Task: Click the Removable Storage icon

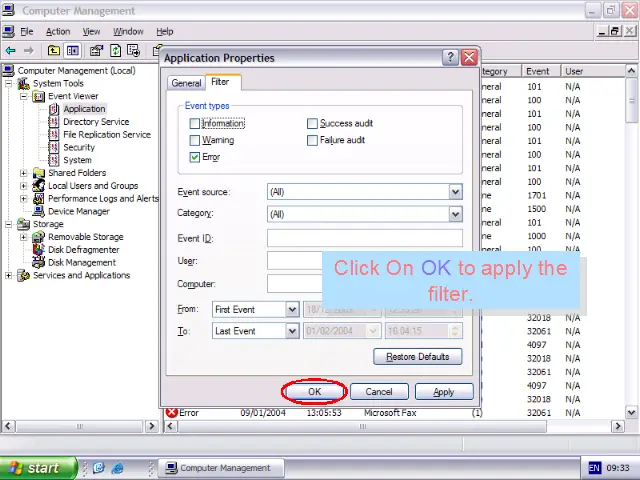Action: (38, 237)
